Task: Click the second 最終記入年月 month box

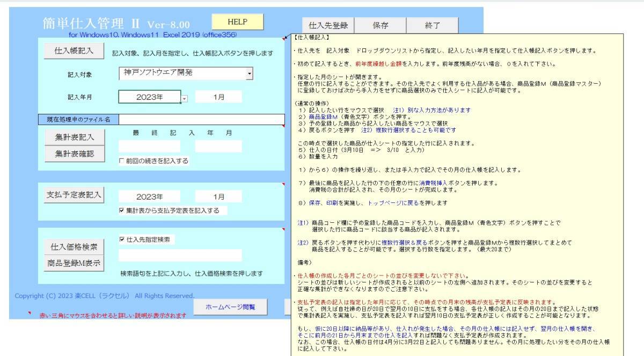Action: [x=219, y=146]
